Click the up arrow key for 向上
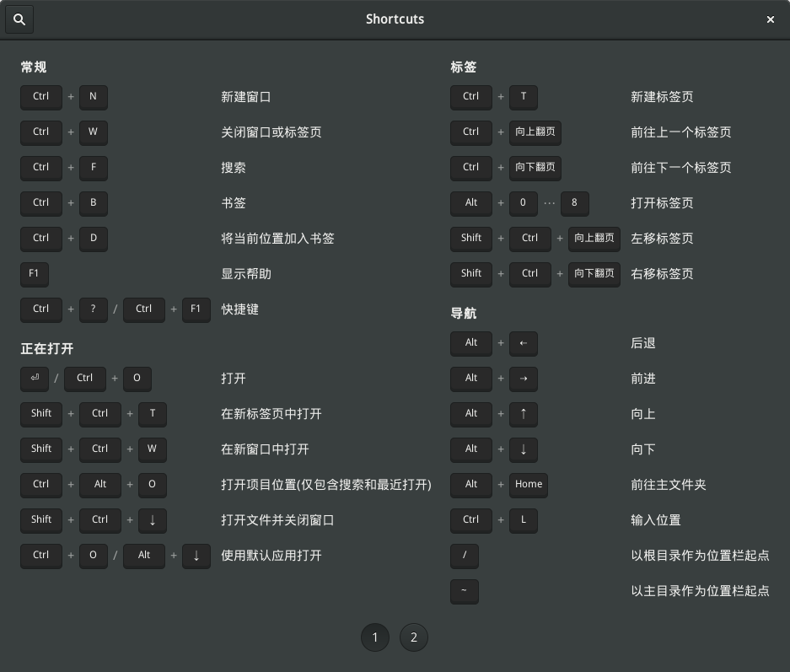This screenshot has width=790, height=672. pos(524,414)
